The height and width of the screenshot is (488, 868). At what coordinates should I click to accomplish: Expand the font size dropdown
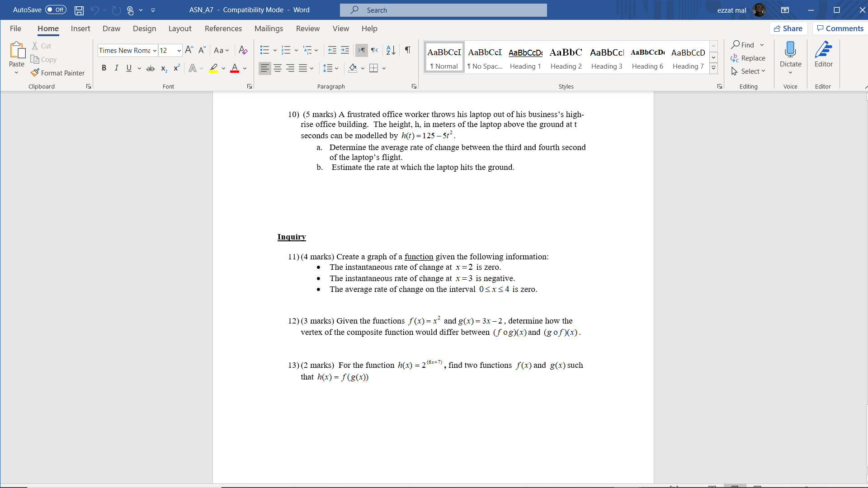tap(179, 51)
